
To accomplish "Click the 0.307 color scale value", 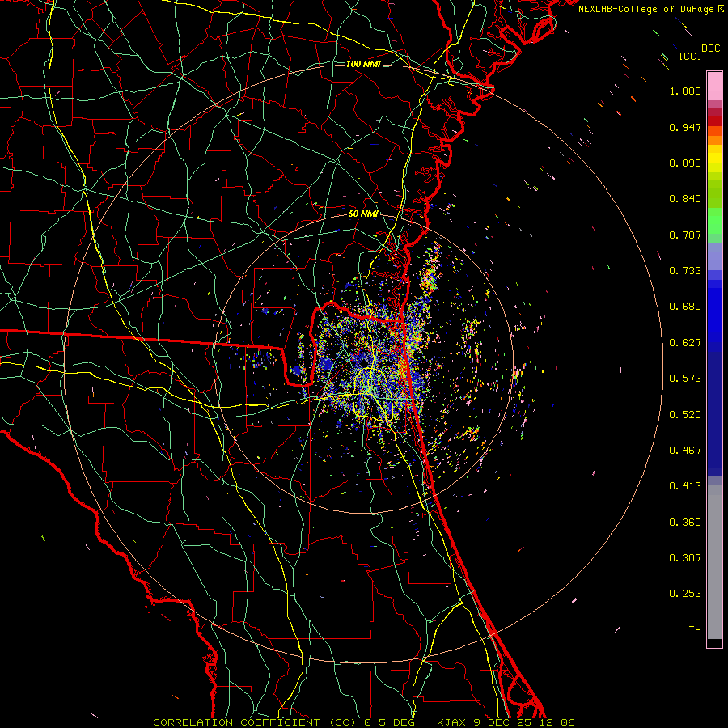I will (685, 558).
